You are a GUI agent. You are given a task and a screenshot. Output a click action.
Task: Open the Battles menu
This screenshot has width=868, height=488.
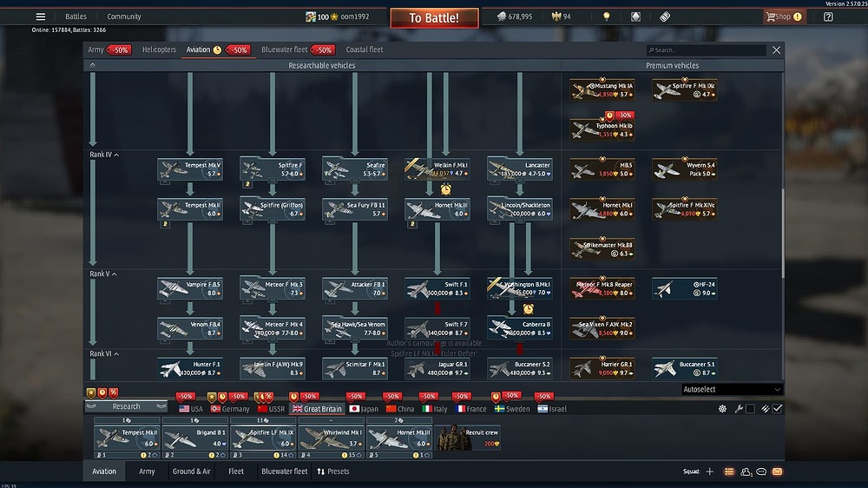[x=76, y=16]
